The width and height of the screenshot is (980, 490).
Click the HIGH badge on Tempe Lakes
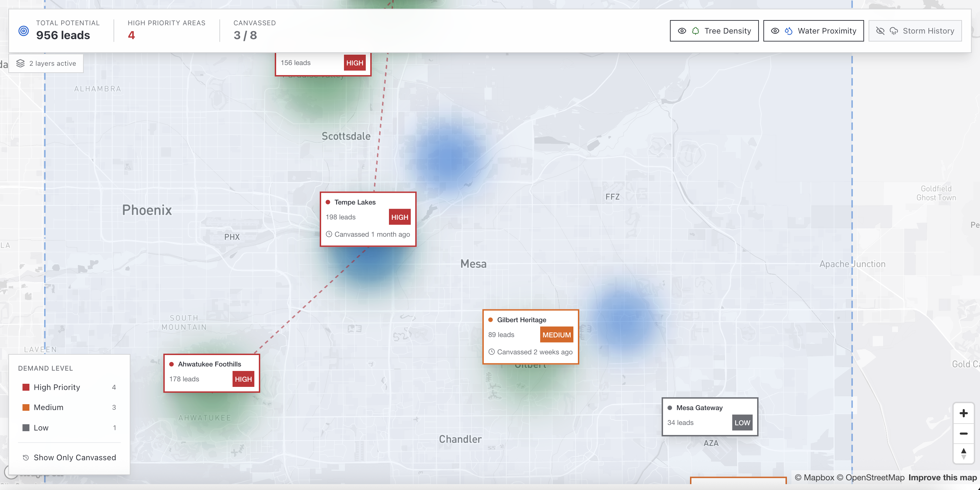399,217
